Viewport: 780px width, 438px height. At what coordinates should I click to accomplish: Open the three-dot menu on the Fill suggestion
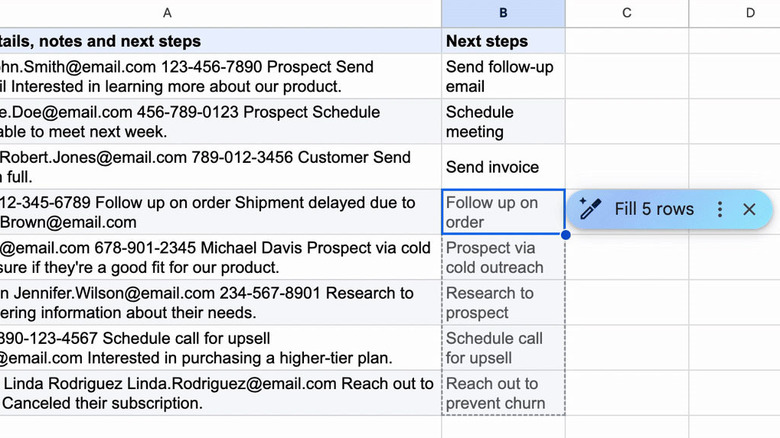point(719,209)
